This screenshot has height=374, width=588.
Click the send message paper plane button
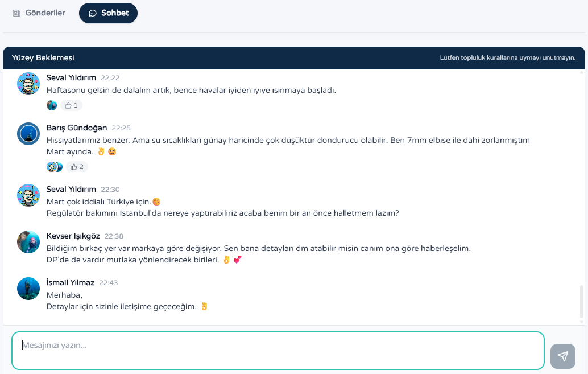(563, 356)
